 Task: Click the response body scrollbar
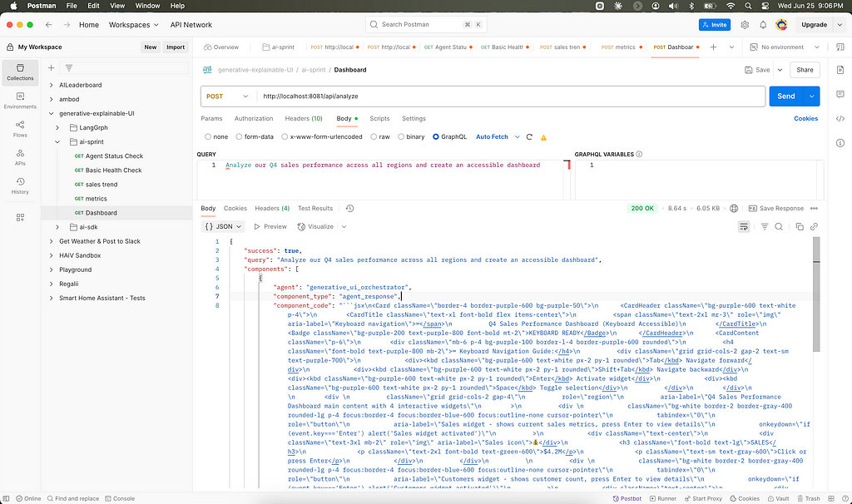(x=816, y=294)
